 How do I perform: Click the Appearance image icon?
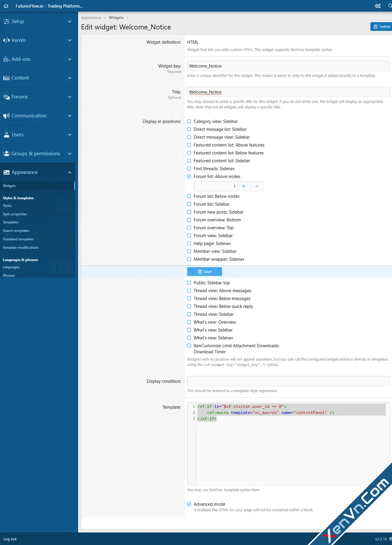coord(6,172)
